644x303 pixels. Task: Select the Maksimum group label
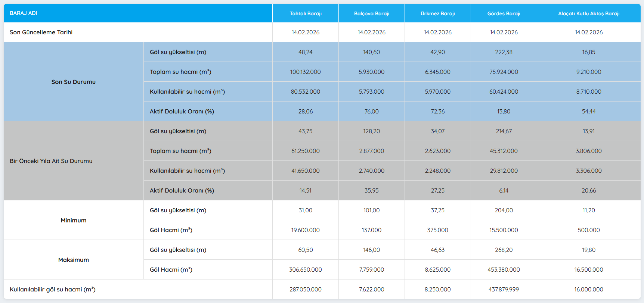74,260
